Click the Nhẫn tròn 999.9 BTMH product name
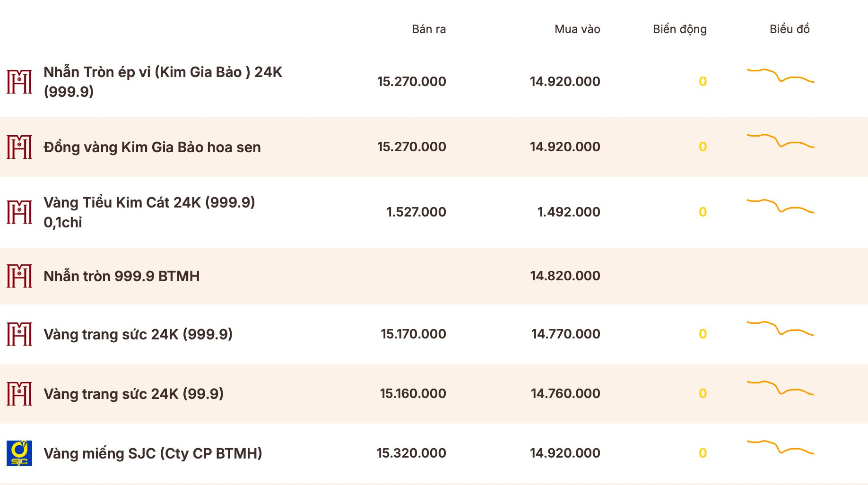This screenshot has height=485, width=868. (x=122, y=276)
